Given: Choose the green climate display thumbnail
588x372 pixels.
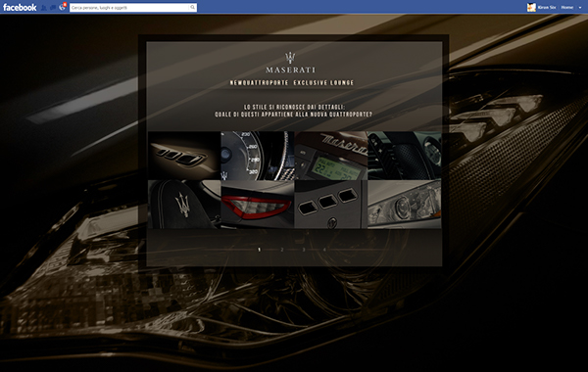Looking at the screenshot, I should [331, 156].
